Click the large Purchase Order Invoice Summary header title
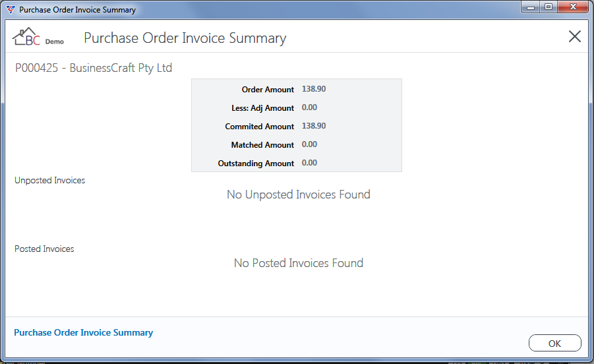 [185, 38]
